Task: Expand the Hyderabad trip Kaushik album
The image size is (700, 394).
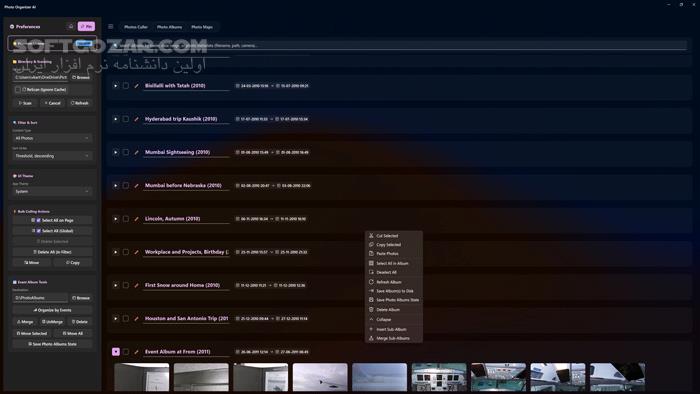Action: coord(116,119)
